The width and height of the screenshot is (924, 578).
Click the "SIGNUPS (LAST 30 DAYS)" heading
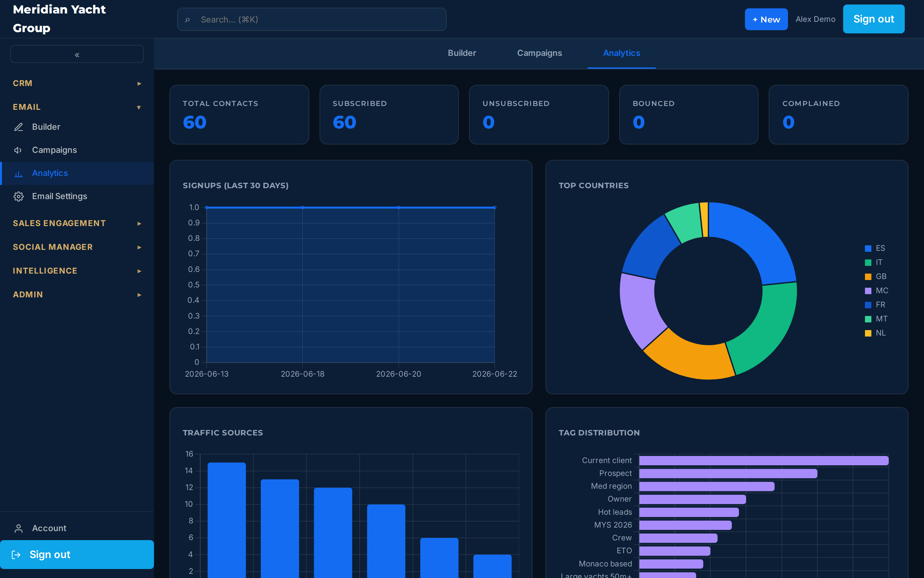pyautogui.click(x=235, y=185)
